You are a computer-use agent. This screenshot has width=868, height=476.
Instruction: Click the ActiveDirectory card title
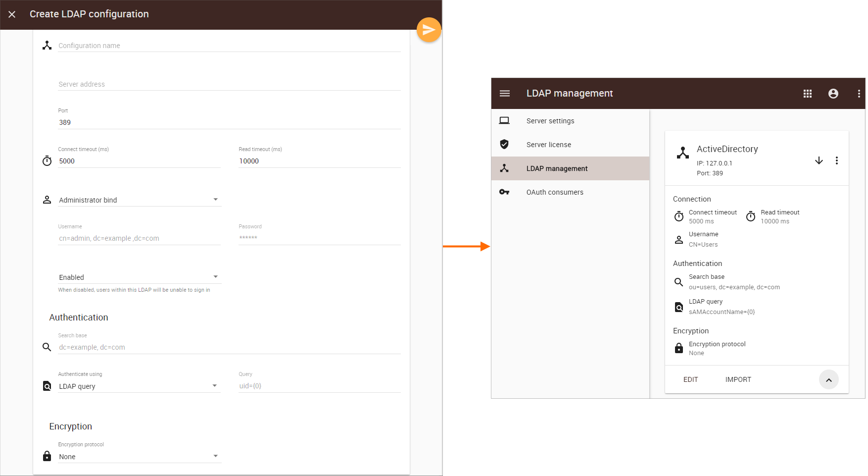[727, 149]
